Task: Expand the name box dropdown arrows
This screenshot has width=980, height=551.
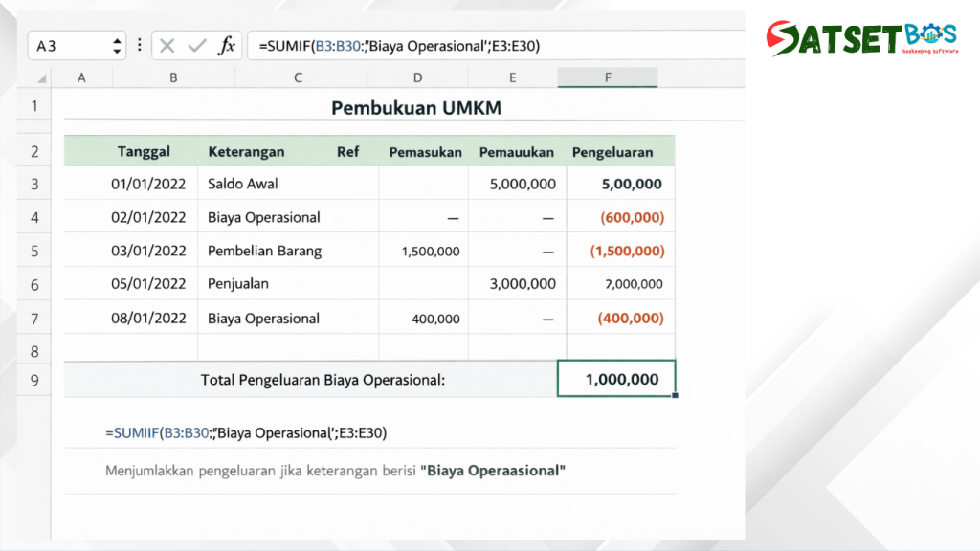Action: pyautogui.click(x=117, y=45)
